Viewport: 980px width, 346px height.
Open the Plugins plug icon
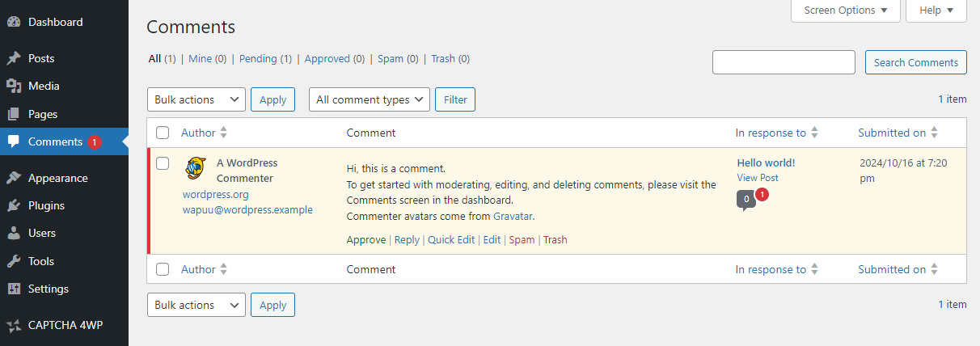pos(14,205)
